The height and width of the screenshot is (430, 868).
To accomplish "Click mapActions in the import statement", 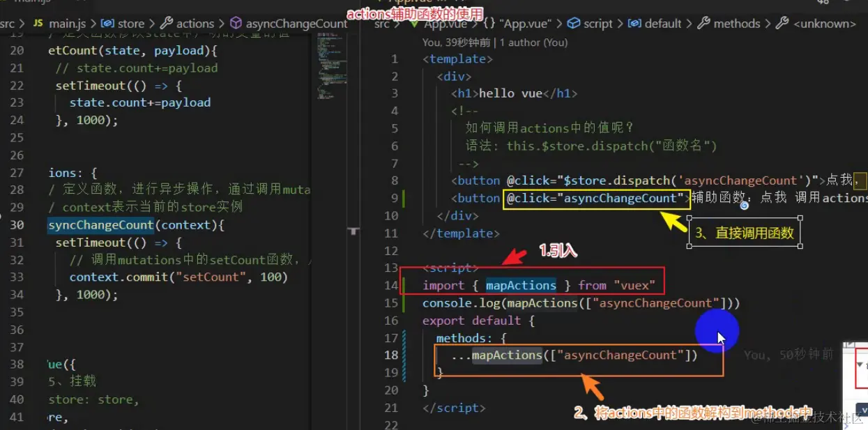I will [521, 285].
